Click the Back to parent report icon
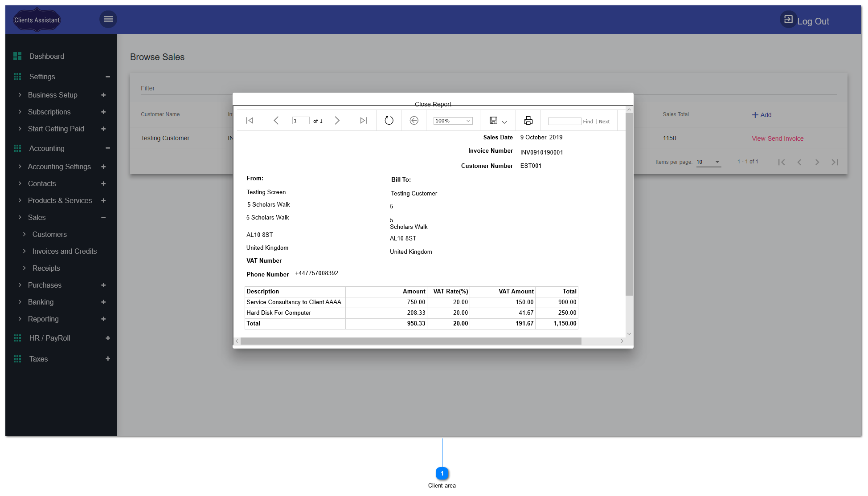This screenshot has height=496, width=868. [414, 120]
